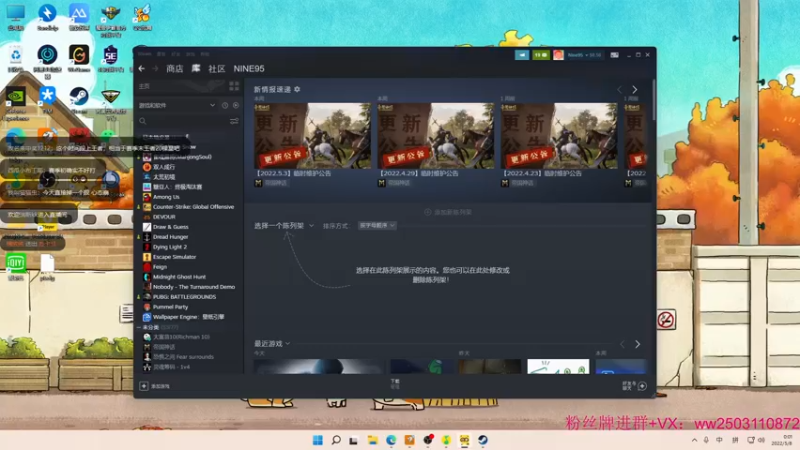
Task: Open friends and chat at bottom right
Action: 635,386
